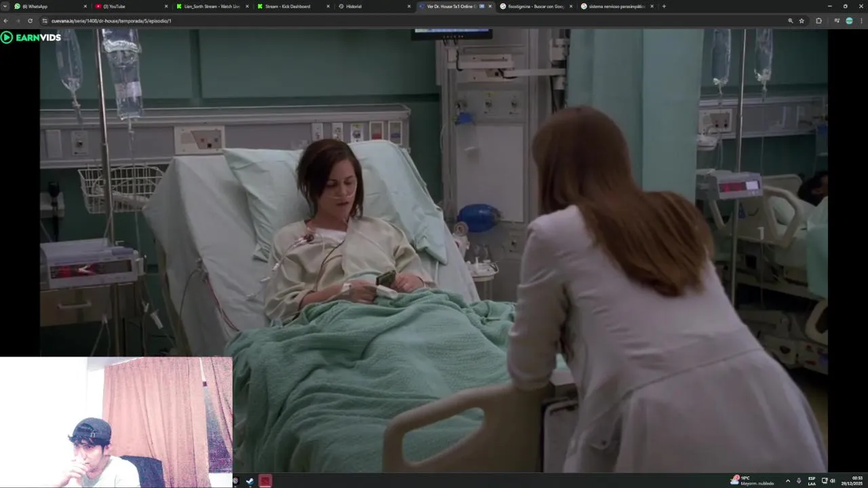Close the Historial tab
The height and width of the screenshot is (488, 868).
pyautogui.click(x=409, y=6)
